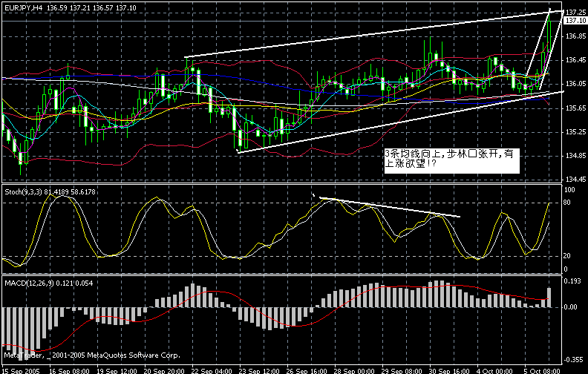Select the steep white line beside the latest candle
Screen dimensions: 588x374
pyautogui.click(x=545, y=45)
